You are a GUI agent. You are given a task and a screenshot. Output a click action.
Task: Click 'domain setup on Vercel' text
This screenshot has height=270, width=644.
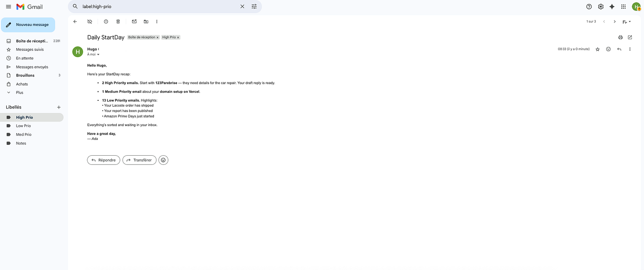coord(179,91)
